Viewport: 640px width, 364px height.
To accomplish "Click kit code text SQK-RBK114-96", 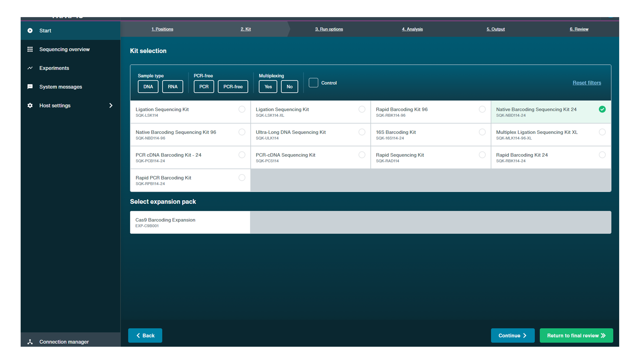I will [x=391, y=115].
